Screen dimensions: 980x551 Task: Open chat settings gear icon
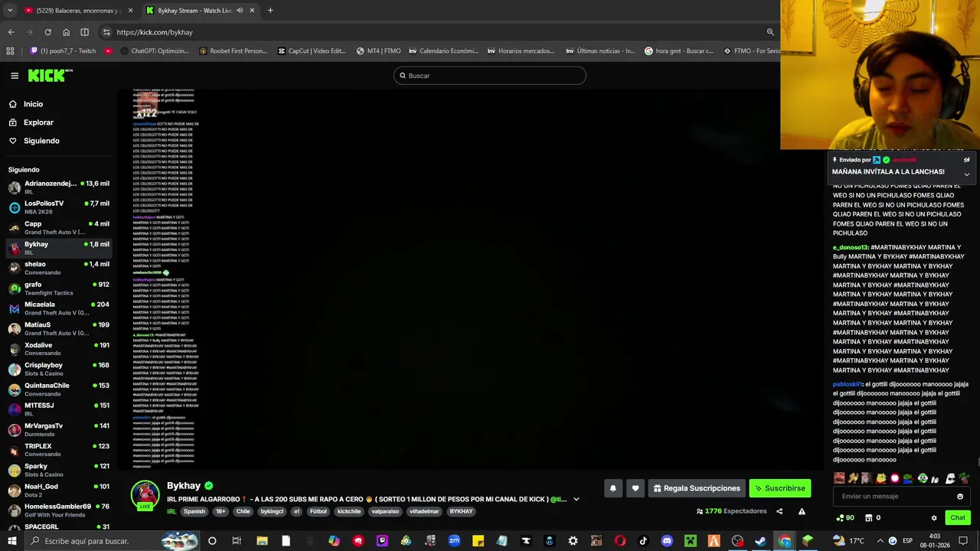coord(934,518)
